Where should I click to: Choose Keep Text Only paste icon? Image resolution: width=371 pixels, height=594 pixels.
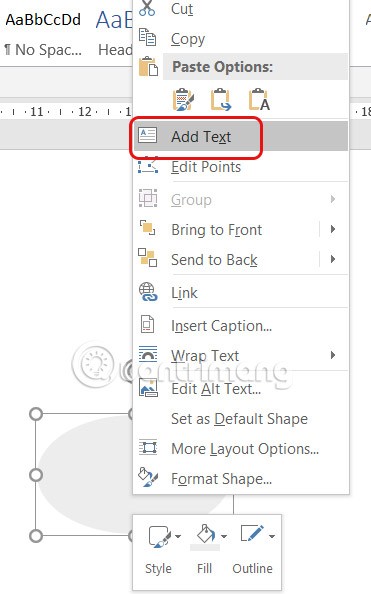[x=259, y=100]
